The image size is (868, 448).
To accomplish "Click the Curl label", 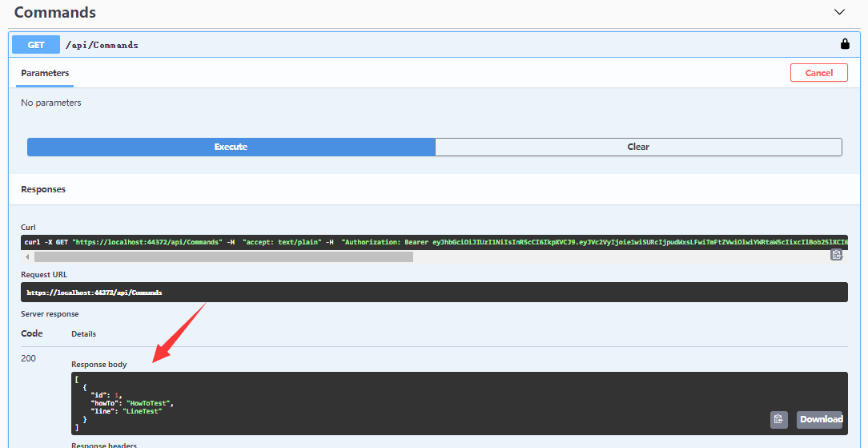I will click(x=28, y=228).
